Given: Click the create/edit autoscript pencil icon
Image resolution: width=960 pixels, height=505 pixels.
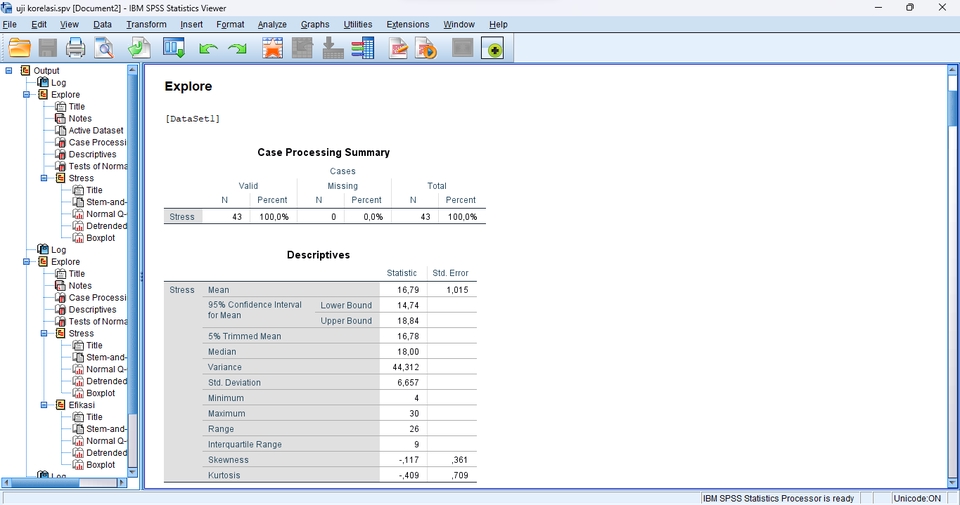Looking at the screenshot, I should [398, 48].
